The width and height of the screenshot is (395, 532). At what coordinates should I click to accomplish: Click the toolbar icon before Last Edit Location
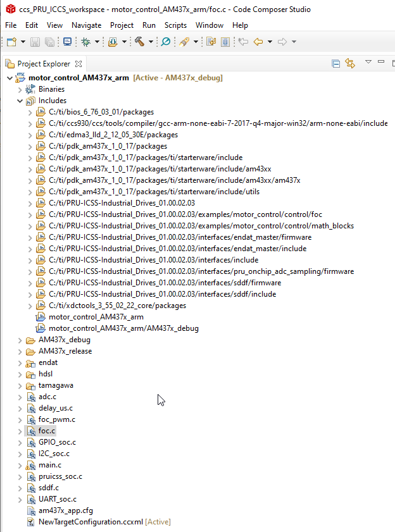pyautogui.click(x=225, y=42)
